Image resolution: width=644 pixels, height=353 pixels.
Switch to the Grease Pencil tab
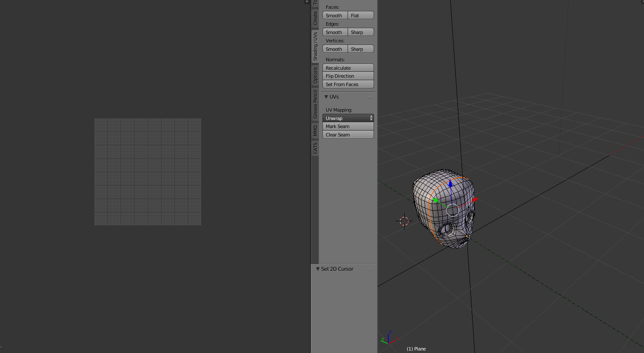coord(315,105)
